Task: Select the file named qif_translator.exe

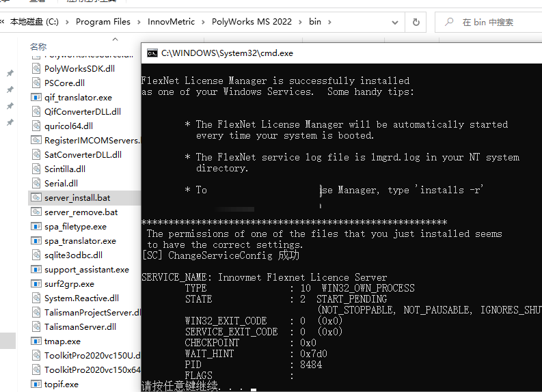Action: [x=78, y=98]
